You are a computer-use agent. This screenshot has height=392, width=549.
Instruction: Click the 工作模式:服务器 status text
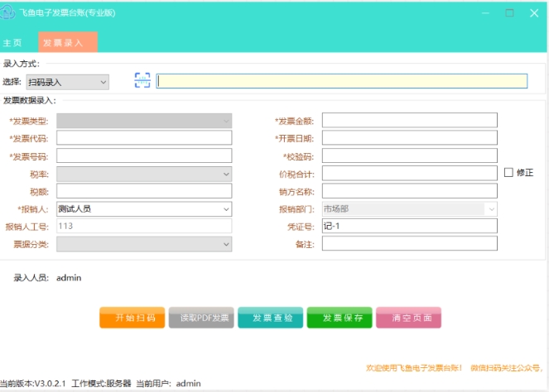[101, 384]
